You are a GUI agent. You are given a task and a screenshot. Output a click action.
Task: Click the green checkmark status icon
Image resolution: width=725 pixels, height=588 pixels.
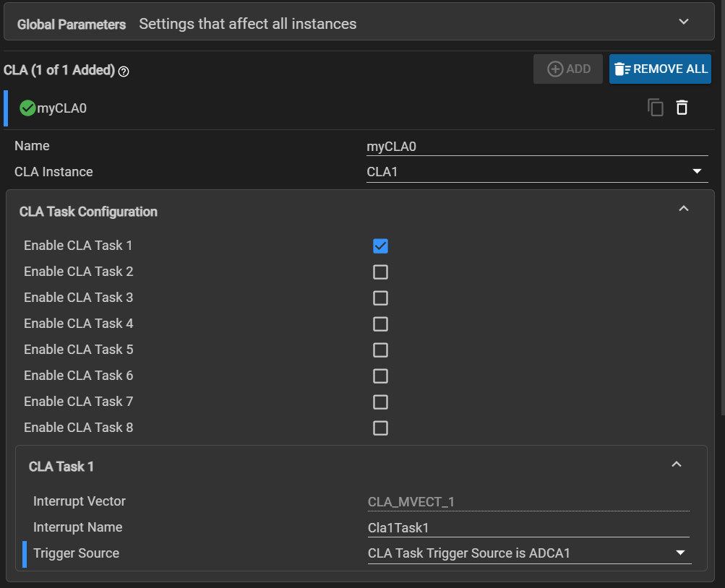(27, 108)
